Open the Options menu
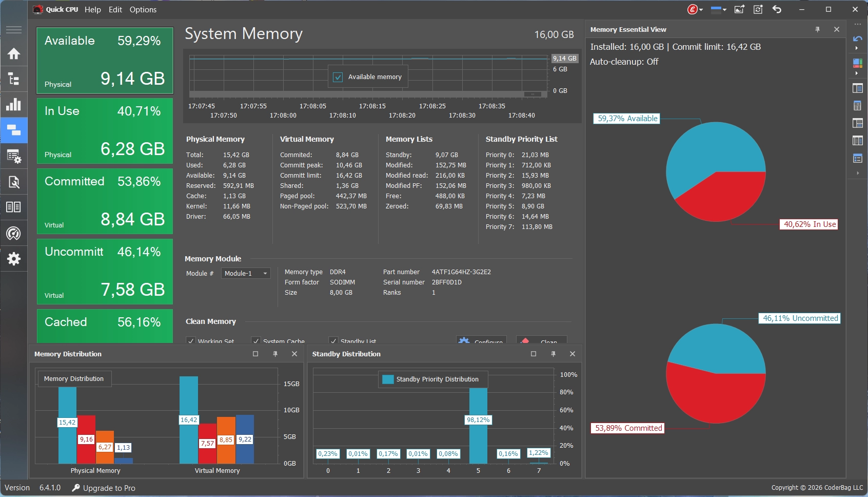Viewport: 868px width, 497px height. coord(143,9)
